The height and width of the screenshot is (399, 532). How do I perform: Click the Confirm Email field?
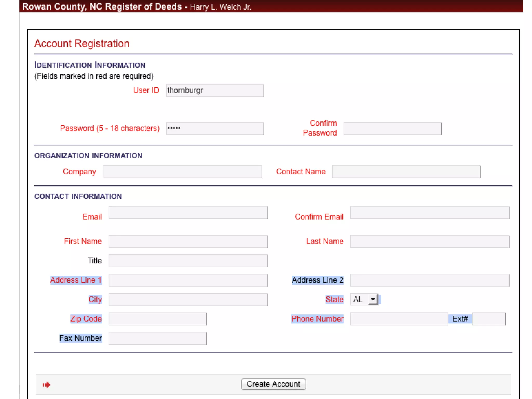429,212
